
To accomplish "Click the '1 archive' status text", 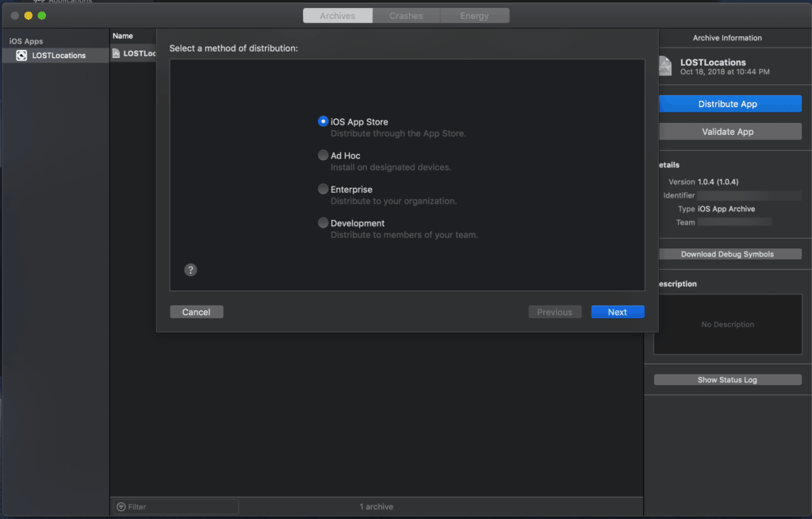I will (x=377, y=506).
